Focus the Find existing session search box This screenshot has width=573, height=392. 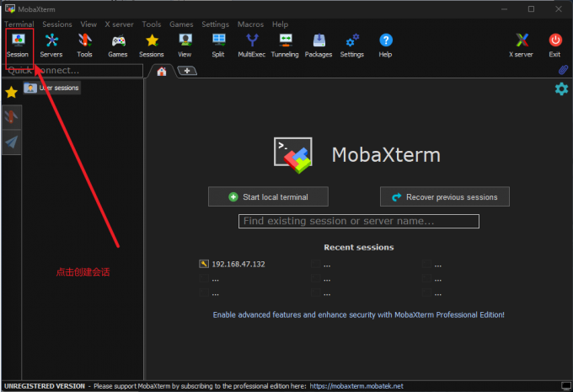pyautogui.click(x=359, y=221)
